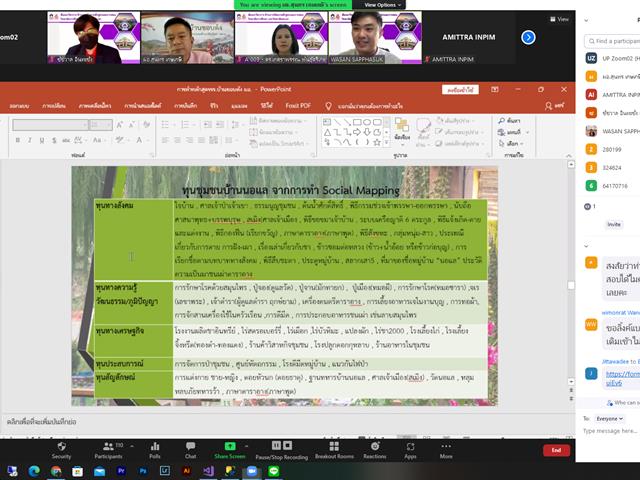640x480 pixels.
Task: Open View Options dropdown at top
Action: 382,5
